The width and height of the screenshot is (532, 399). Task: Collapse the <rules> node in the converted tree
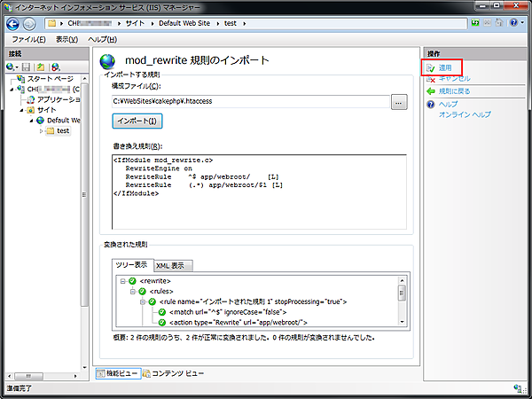[x=131, y=292]
